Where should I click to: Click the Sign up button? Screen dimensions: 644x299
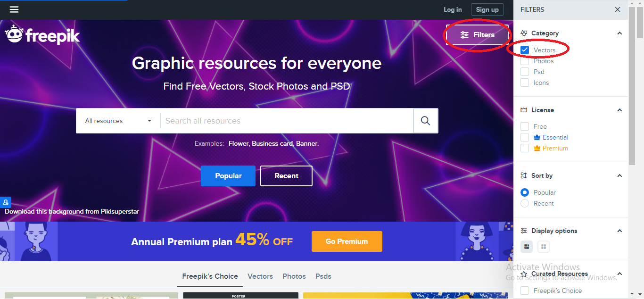(487, 9)
